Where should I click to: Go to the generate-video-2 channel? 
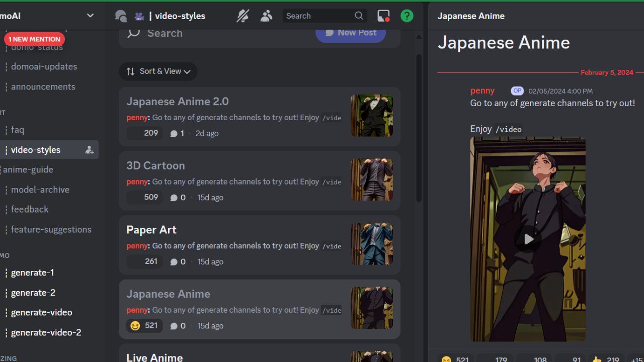point(46,332)
